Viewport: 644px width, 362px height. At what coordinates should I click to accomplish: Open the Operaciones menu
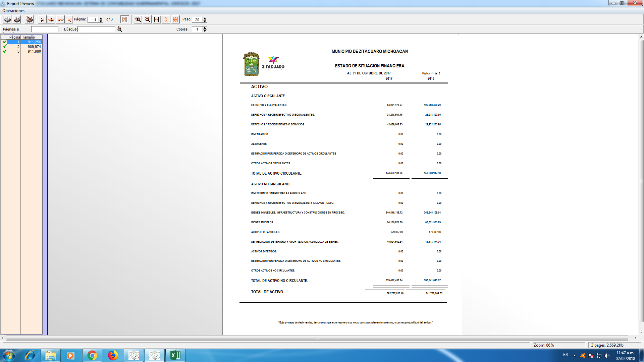click(x=13, y=11)
